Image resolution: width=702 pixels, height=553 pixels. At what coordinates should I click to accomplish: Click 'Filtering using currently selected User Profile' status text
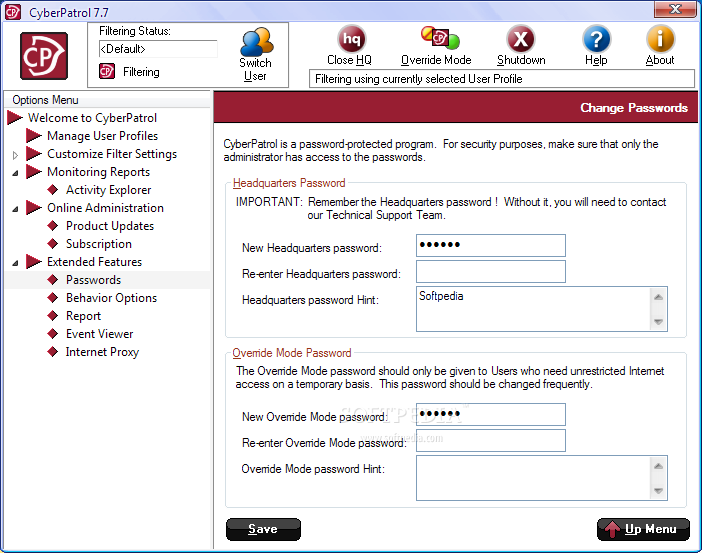[x=419, y=79]
